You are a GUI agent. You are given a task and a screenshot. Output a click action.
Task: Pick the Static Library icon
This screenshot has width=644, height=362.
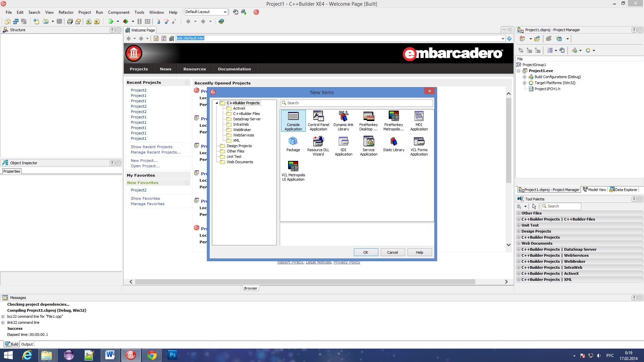click(x=393, y=144)
